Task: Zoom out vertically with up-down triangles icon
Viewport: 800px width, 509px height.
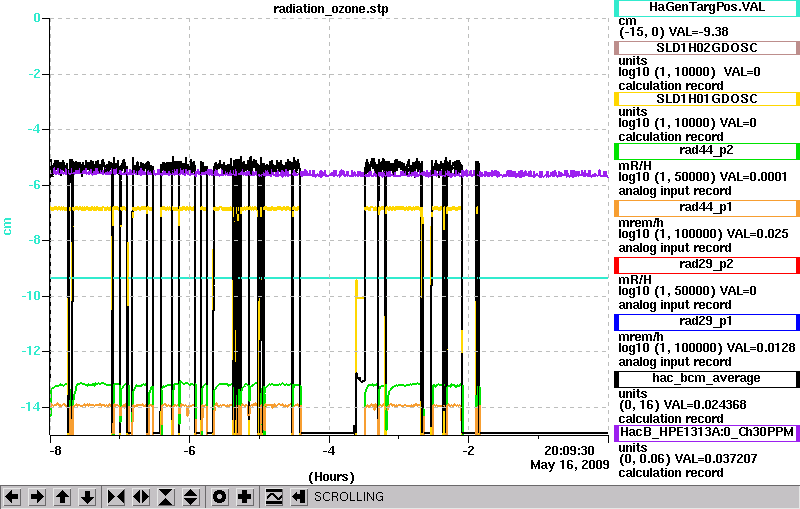Action: [191, 497]
